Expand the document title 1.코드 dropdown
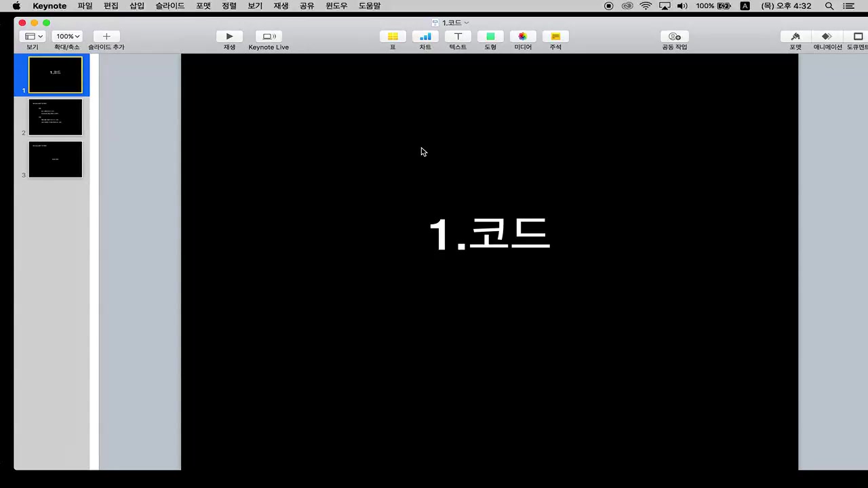 [466, 23]
